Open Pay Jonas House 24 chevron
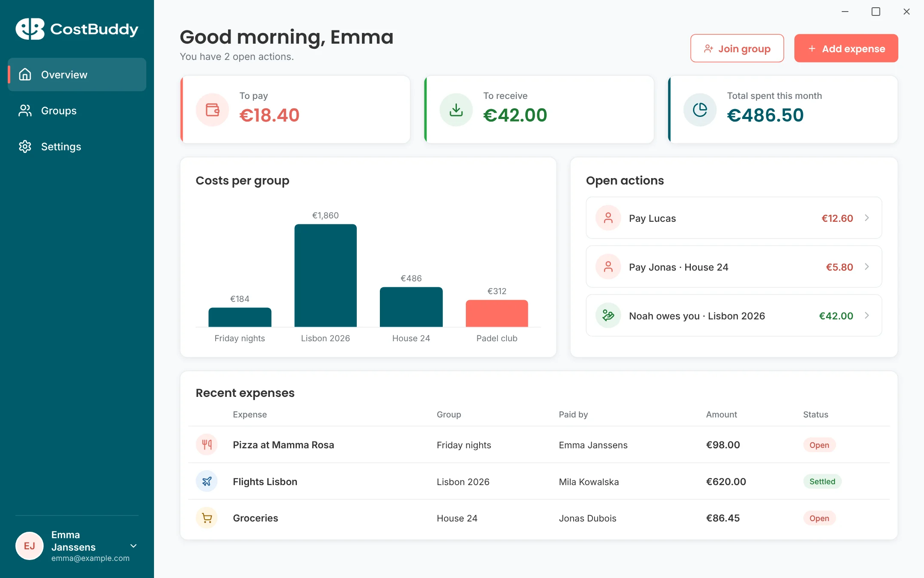Screen dimensions: 924x578 (x=867, y=267)
